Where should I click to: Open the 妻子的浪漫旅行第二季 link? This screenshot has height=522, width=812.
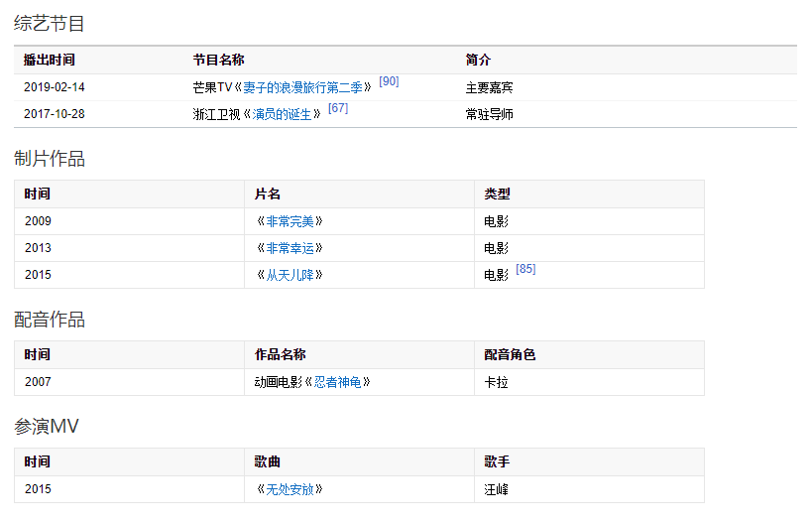(306, 87)
